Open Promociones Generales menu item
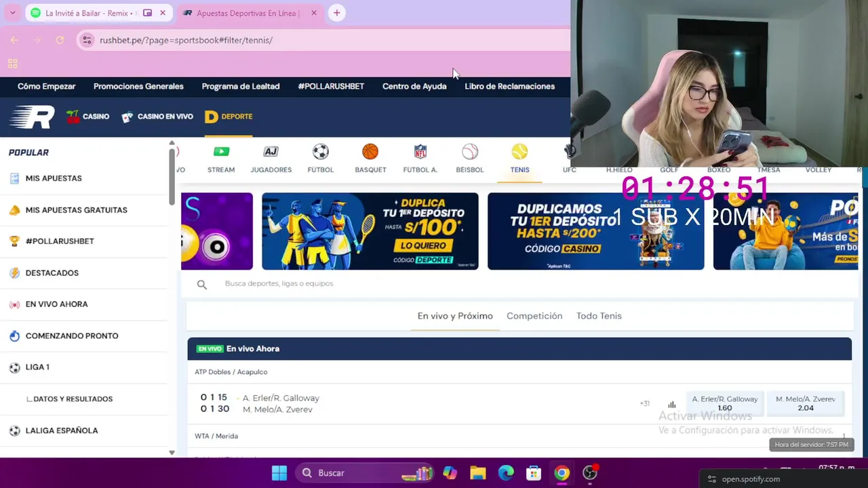 click(x=138, y=86)
